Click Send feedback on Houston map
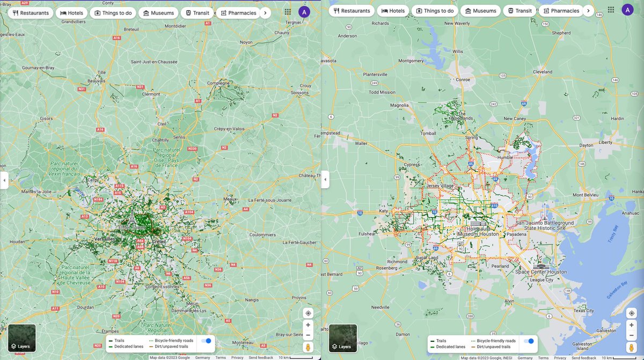The image size is (644, 360). 584,357
